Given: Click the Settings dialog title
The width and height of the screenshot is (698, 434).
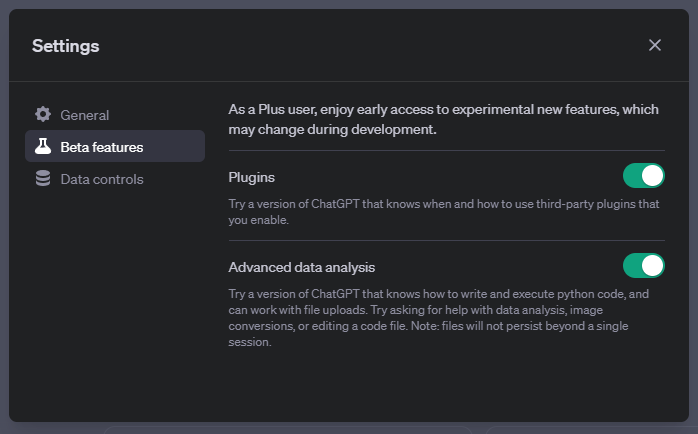Looking at the screenshot, I should (x=65, y=45).
